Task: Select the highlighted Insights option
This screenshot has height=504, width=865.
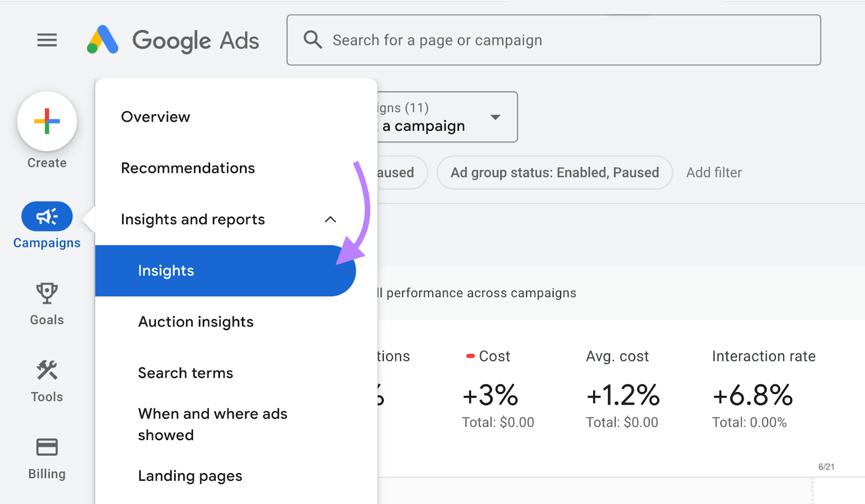Action: click(x=166, y=271)
